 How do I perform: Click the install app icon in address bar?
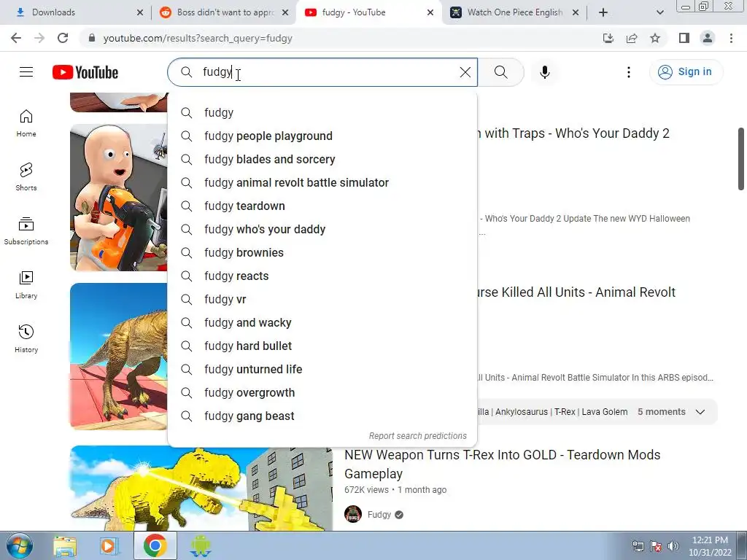coord(608,38)
